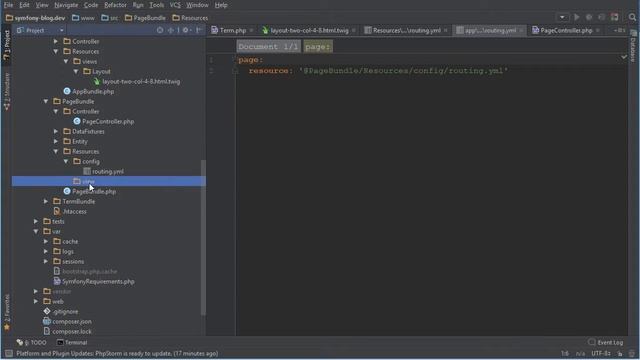Expand the Entity folder

click(x=56, y=141)
